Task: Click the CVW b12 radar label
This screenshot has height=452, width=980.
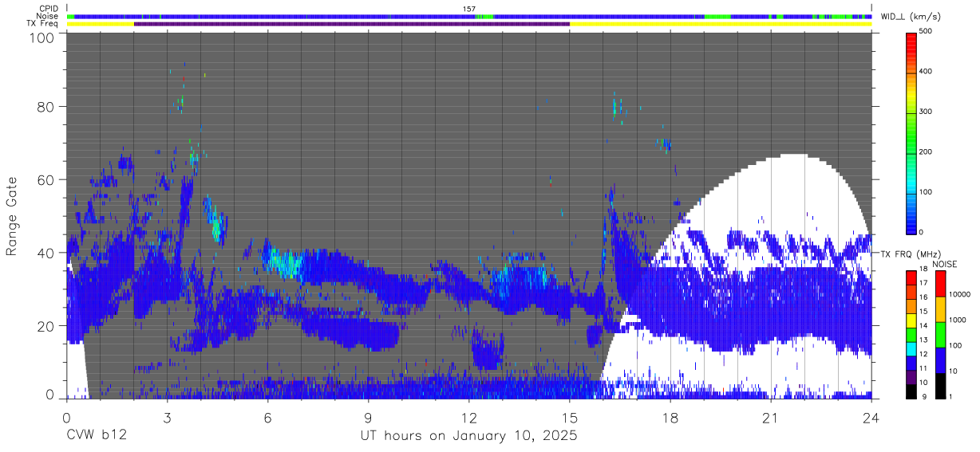Action: click(x=96, y=436)
